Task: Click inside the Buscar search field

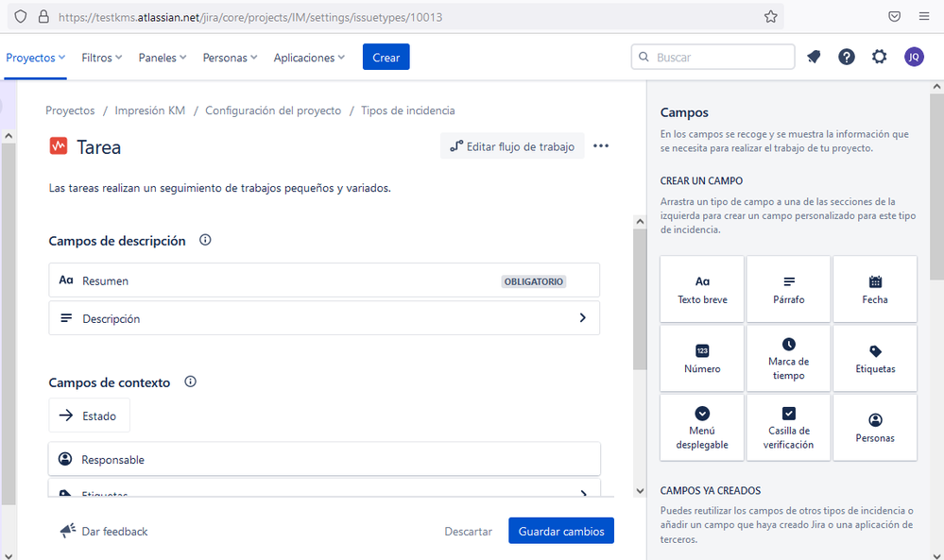Action: point(712,57)
